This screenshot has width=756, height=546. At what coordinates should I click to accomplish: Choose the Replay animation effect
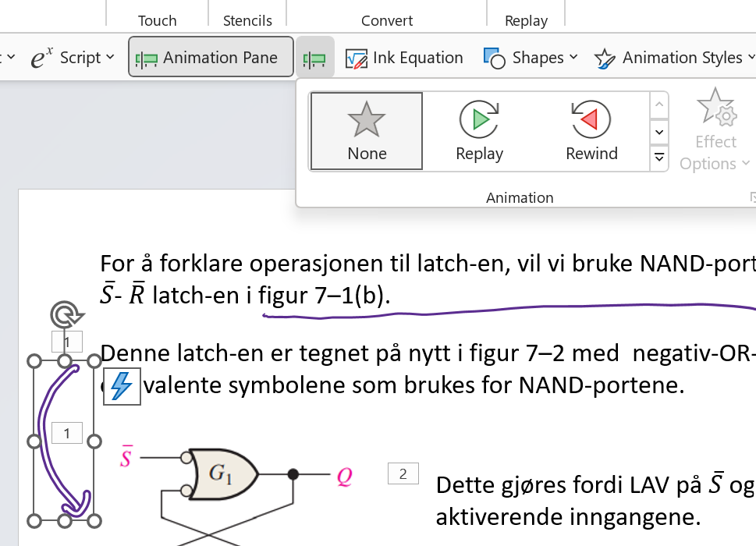pyautogui.click(x=479, y=131)
